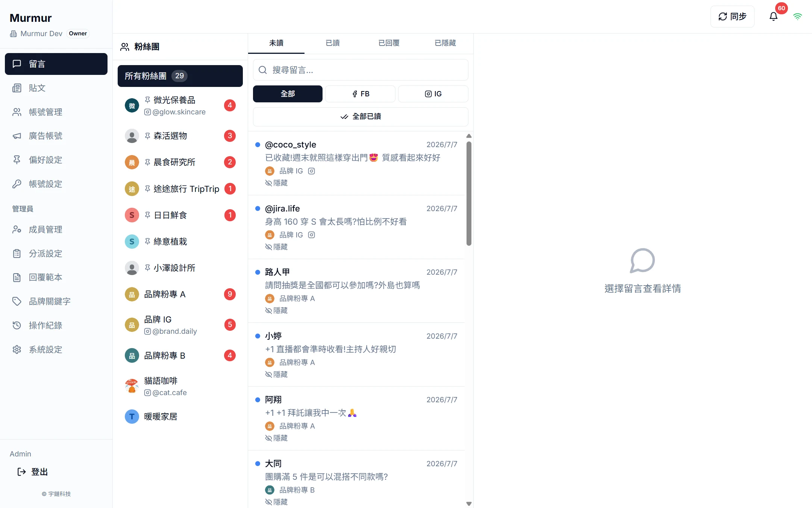Viewport: 812px width, 508px height.
Task: Click the comment list scrollbar thumb
Action: 469,193
